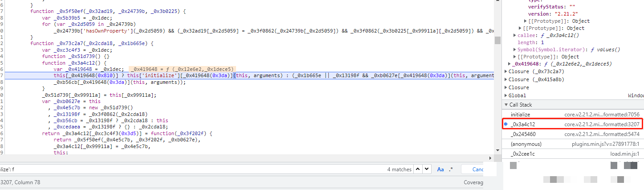The image size is (644, 190).
Task: Select the _0x2cee1c call stack frame
Action: (x=523, y=154)
